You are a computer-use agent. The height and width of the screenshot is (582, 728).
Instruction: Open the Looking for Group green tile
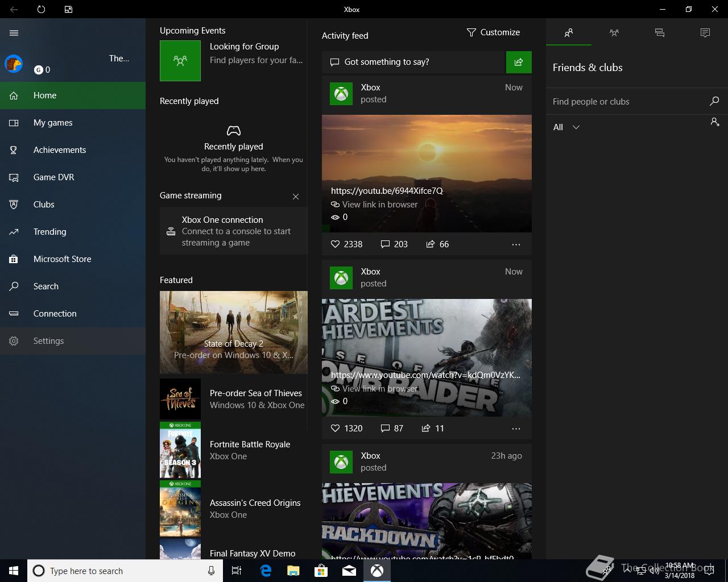pyautogui.click(x=180, y=60)
